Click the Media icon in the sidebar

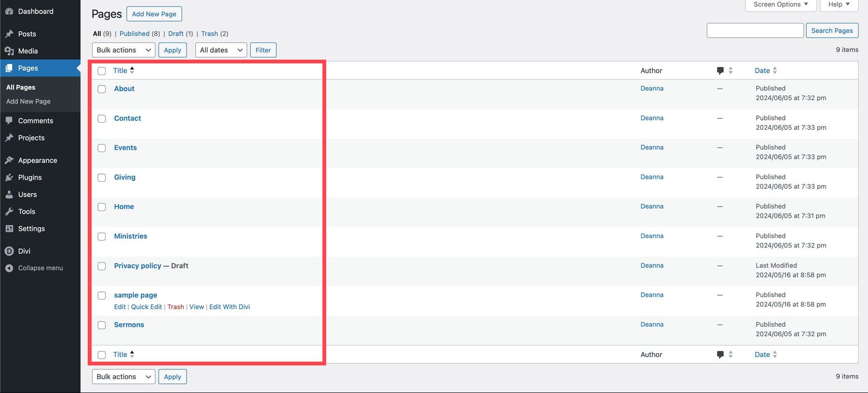point(9,51)
